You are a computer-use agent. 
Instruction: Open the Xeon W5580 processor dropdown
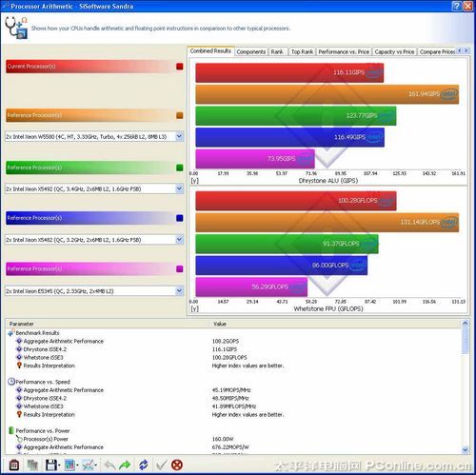[x=179, y=136]
